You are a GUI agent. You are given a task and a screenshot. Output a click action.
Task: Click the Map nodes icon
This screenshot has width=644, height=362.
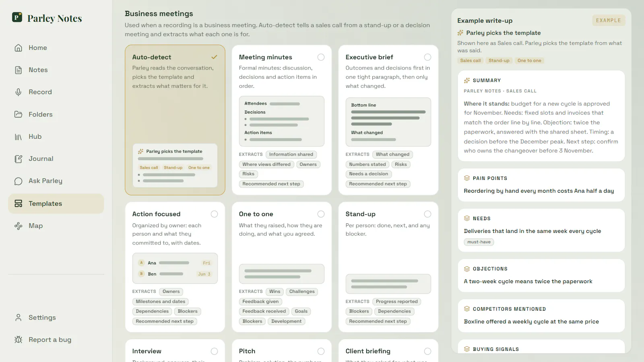coord(19,226)
